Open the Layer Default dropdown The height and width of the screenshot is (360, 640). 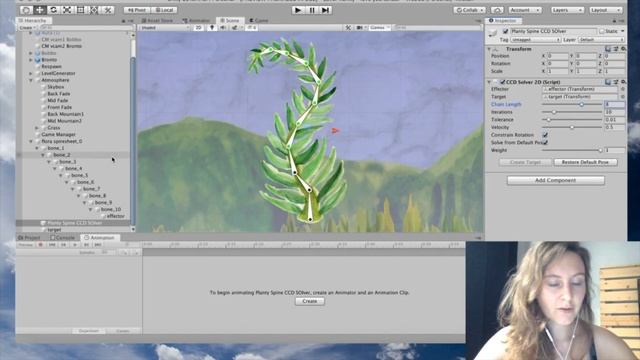(601, 40)
